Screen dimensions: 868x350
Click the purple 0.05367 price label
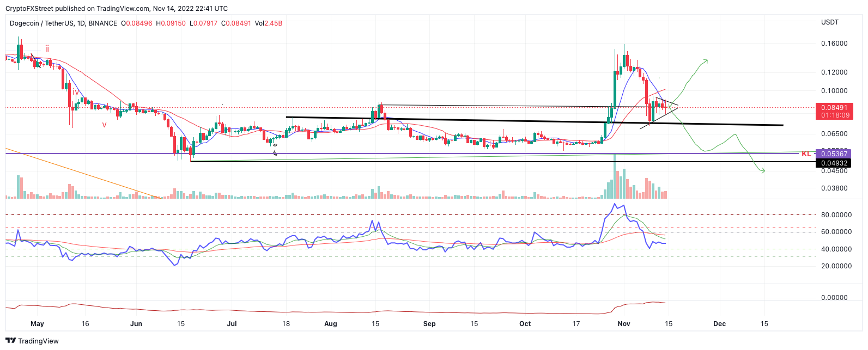click(834, 154)
